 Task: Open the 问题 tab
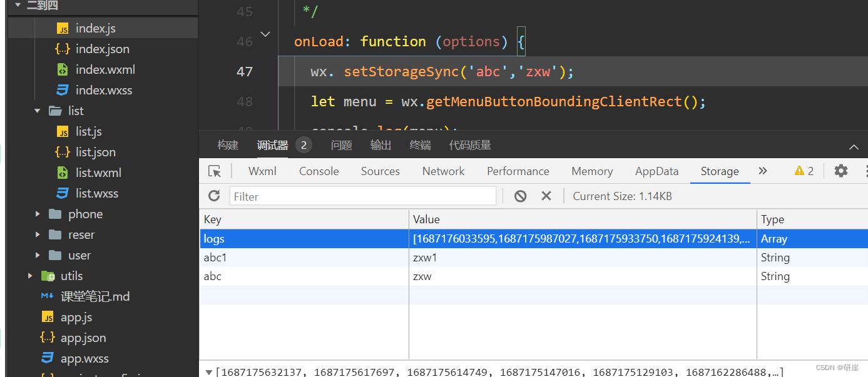click(342, 145)
